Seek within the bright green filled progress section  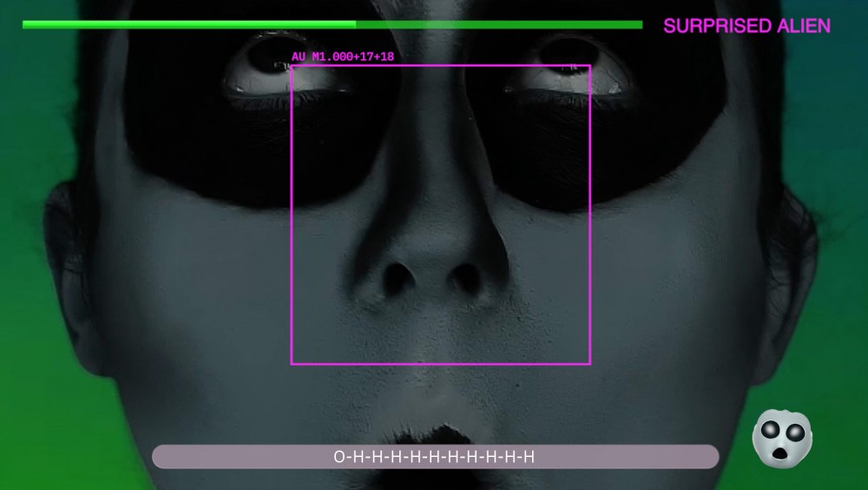pos(189,24)
